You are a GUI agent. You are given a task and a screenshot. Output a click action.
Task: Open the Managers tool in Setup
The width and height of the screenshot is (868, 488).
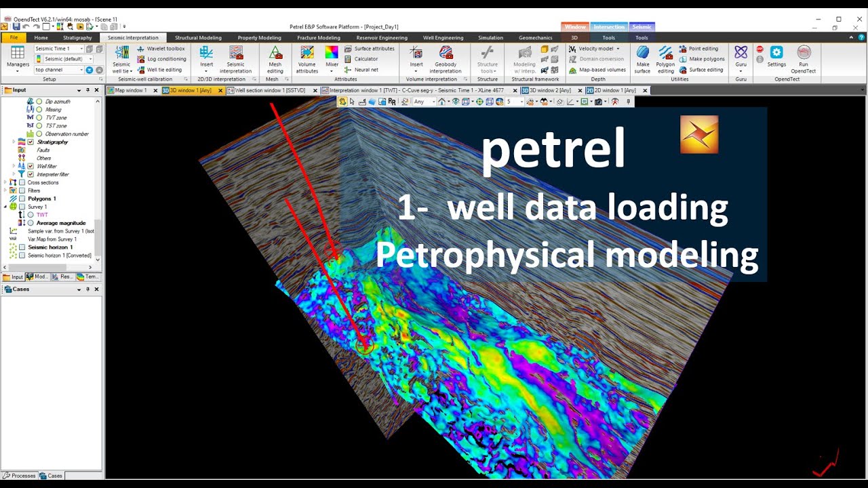(18, 58)
